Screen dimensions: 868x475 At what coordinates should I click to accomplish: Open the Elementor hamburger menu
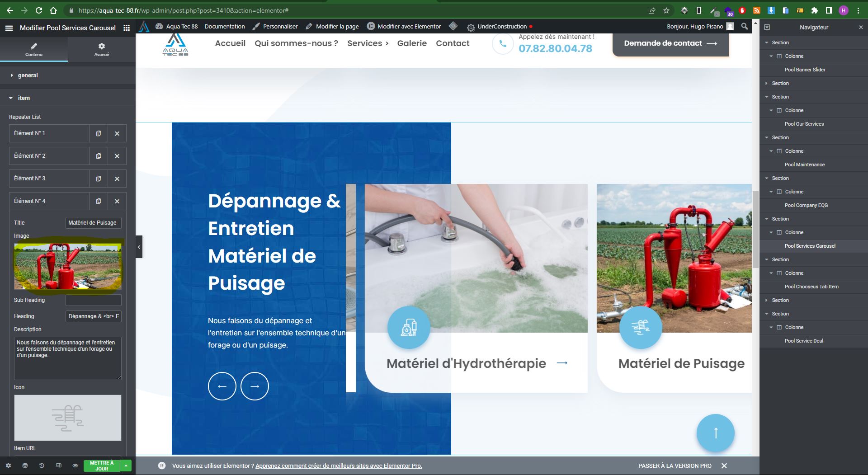[x=9, y=28]
